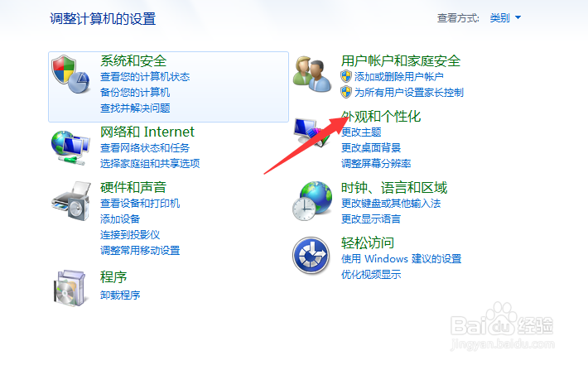Open 为所有用户设置家长控制 link
Viewport: 588px width, 365px height.
(409, 93)
